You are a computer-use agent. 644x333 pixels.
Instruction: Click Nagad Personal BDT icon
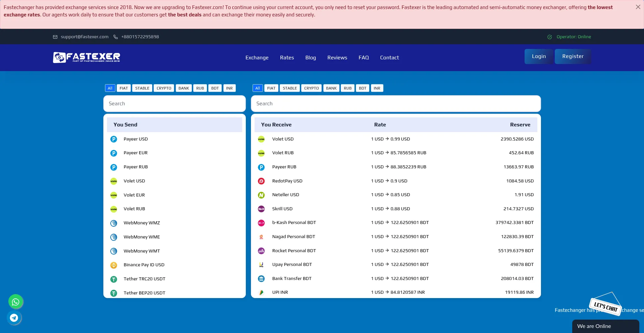point(261,237)
